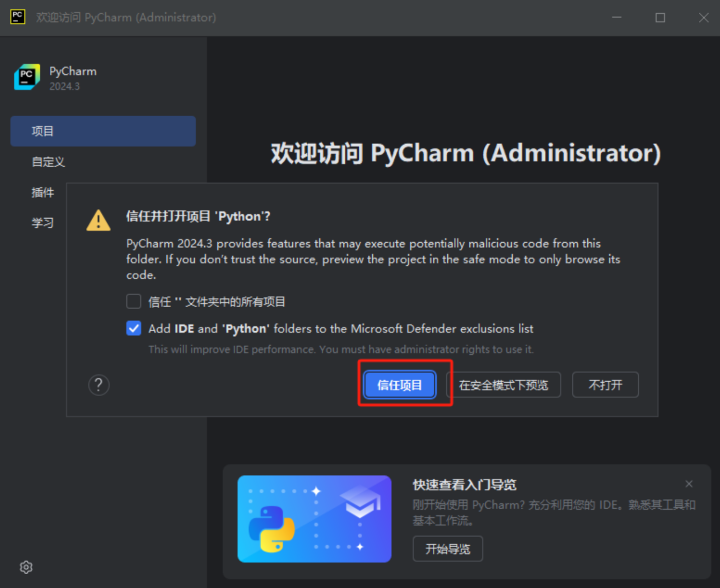Click the 快速查看入门导览 heading
This screenshot has height=588, width=720.
point(464,485)
